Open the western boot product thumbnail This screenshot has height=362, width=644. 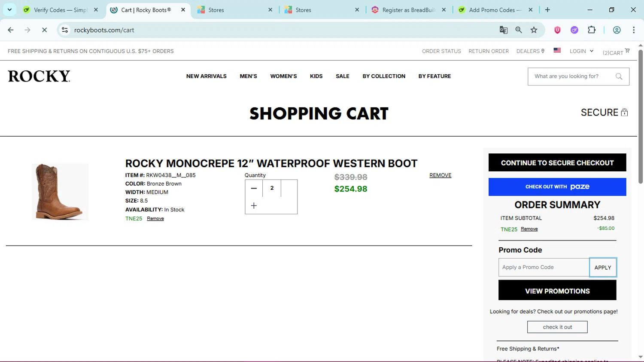(x=60, y=192)
